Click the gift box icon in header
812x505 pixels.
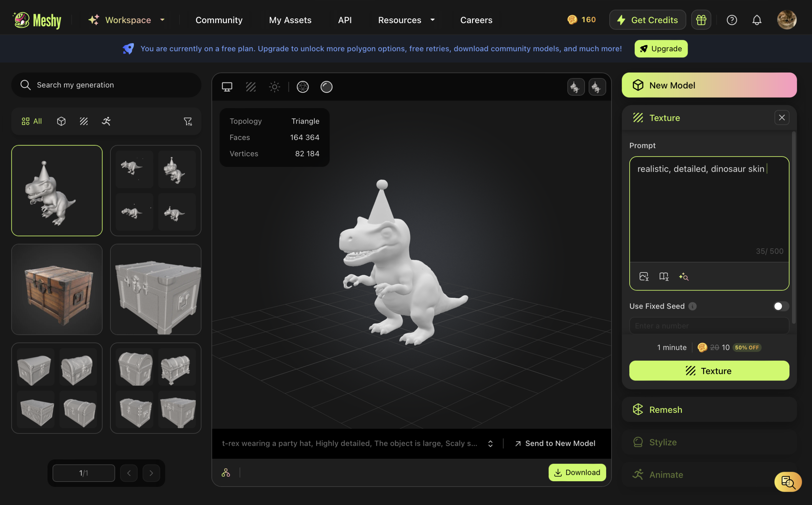point(701,20)
